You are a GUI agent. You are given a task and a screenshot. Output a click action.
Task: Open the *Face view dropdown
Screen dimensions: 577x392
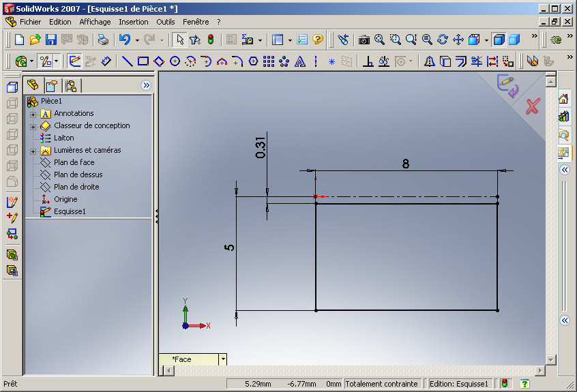point(222,359)
